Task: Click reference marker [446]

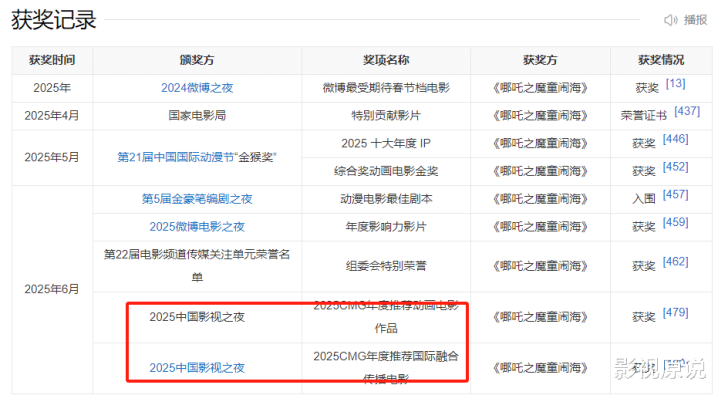Action: [675, 139]
